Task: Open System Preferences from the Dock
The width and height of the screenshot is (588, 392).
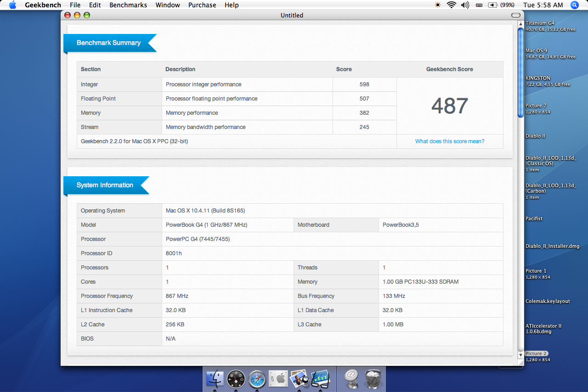Action: [278, 379]
